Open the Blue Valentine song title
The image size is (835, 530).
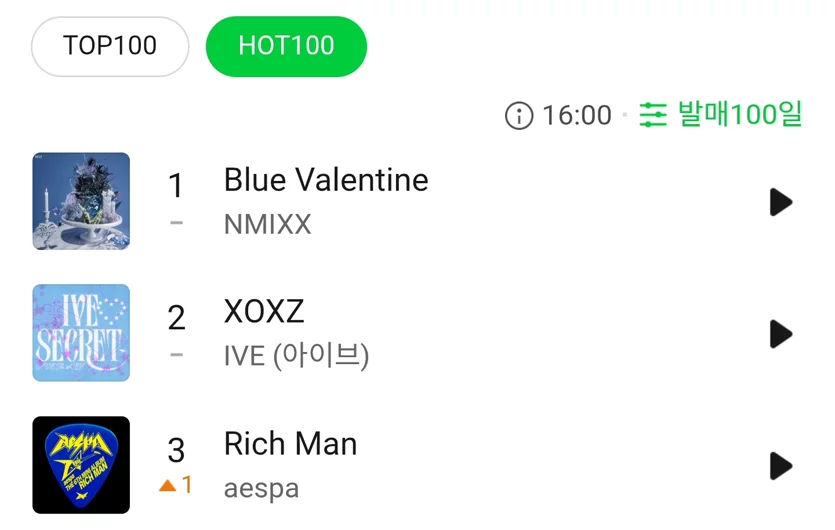326,180
